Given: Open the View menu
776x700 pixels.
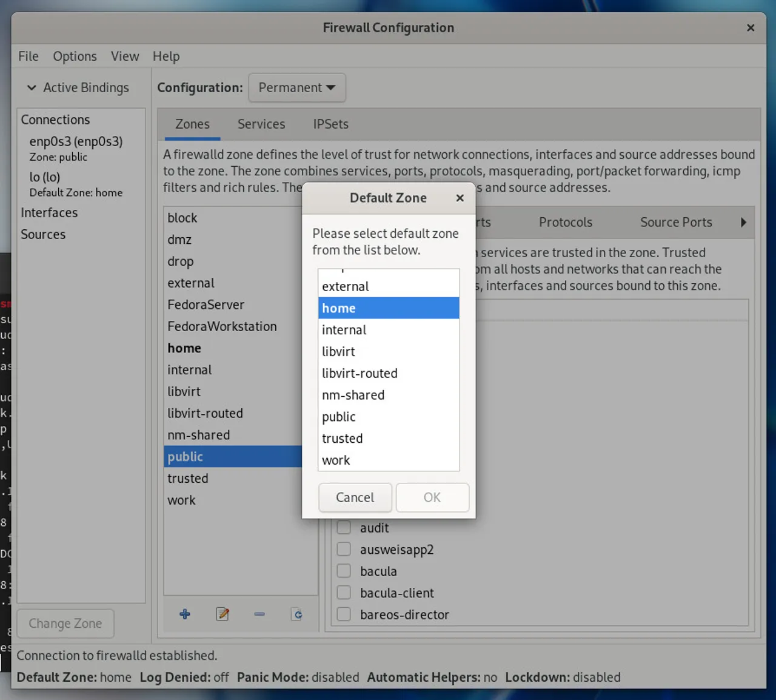Looking at the screenshot, I should point(125,56).
